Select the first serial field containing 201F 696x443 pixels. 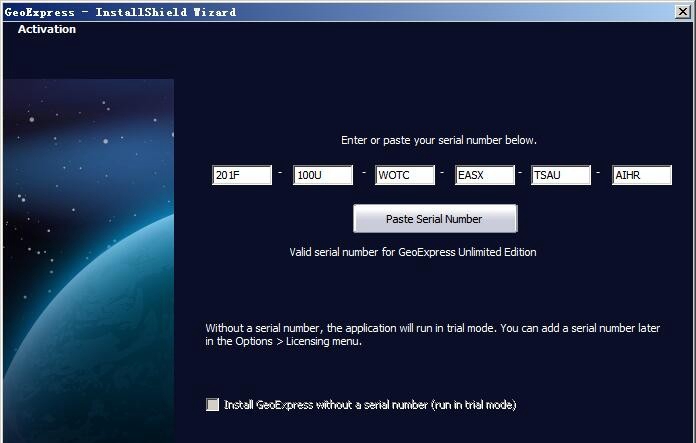[x=242, y=175]
